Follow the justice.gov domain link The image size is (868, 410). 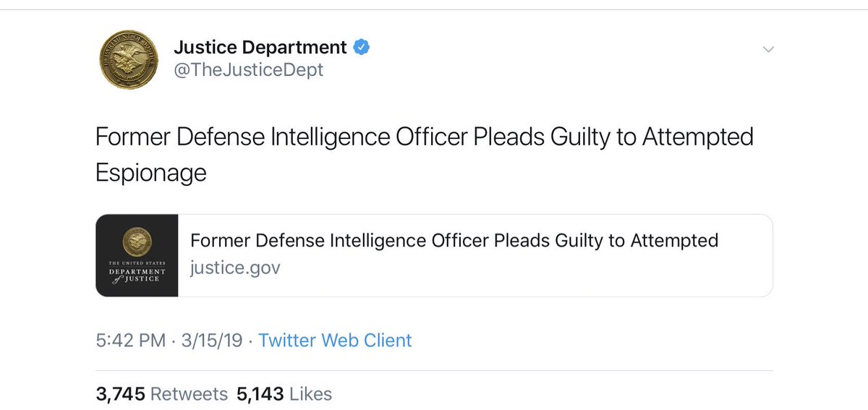235,268
